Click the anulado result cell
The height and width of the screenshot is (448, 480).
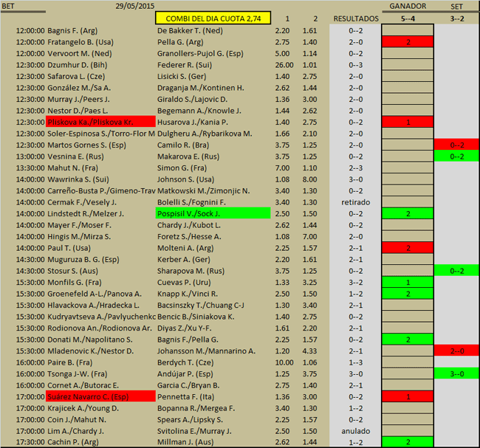356,431
